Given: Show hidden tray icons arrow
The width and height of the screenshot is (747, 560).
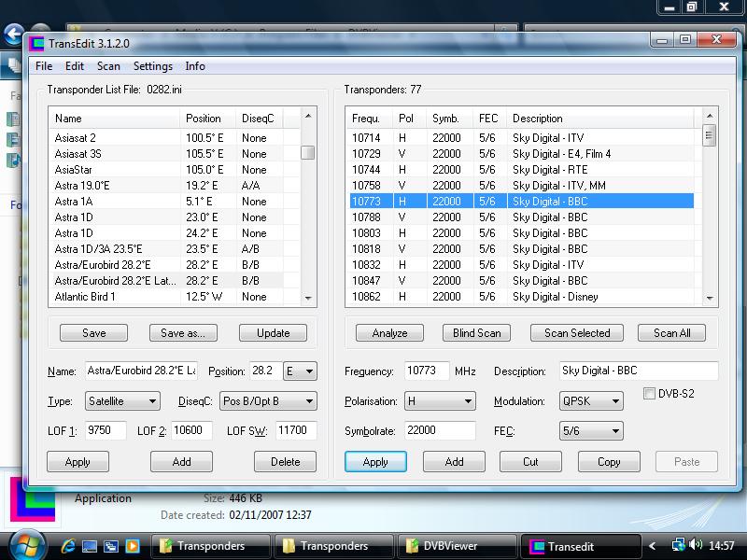Looking at the screenshot, I should coord(653,546).
